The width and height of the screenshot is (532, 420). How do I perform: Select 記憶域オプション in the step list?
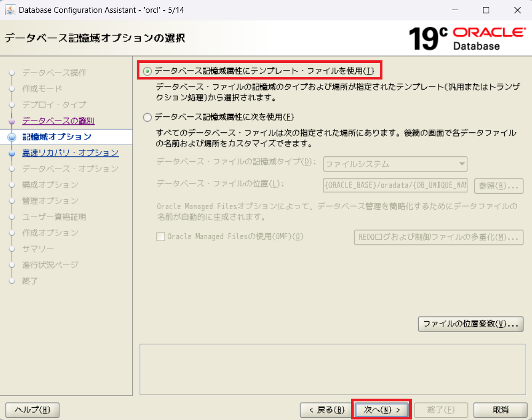coord(57,137)
